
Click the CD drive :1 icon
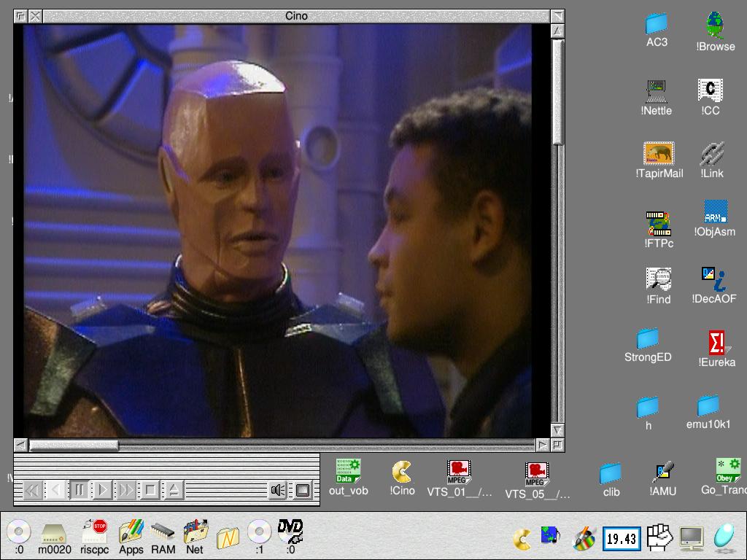pyautogui.click(x=259, y=537)
